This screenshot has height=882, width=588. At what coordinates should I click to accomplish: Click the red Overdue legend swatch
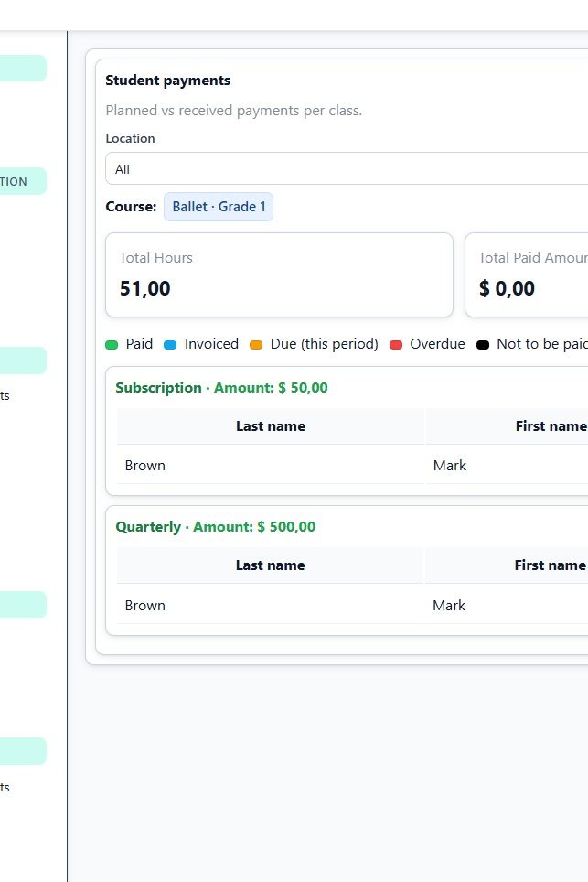tap(396, 345)
